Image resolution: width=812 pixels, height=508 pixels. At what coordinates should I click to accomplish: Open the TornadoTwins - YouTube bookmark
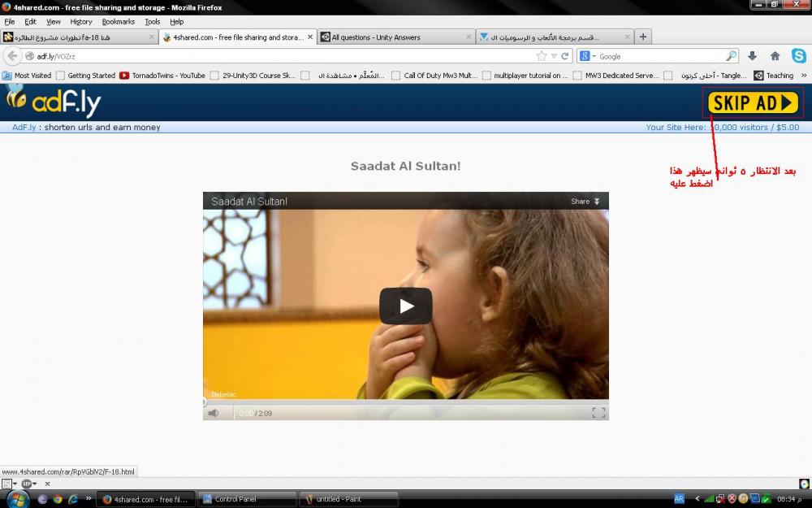162,76
